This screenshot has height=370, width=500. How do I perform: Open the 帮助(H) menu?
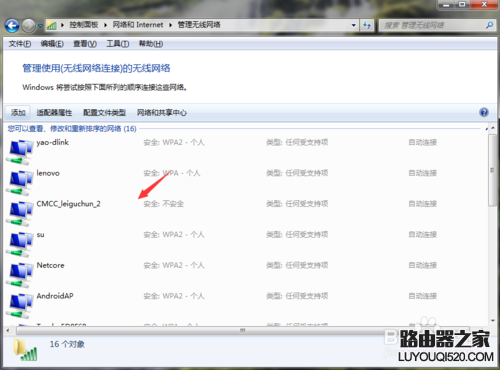tap(151, 44)
